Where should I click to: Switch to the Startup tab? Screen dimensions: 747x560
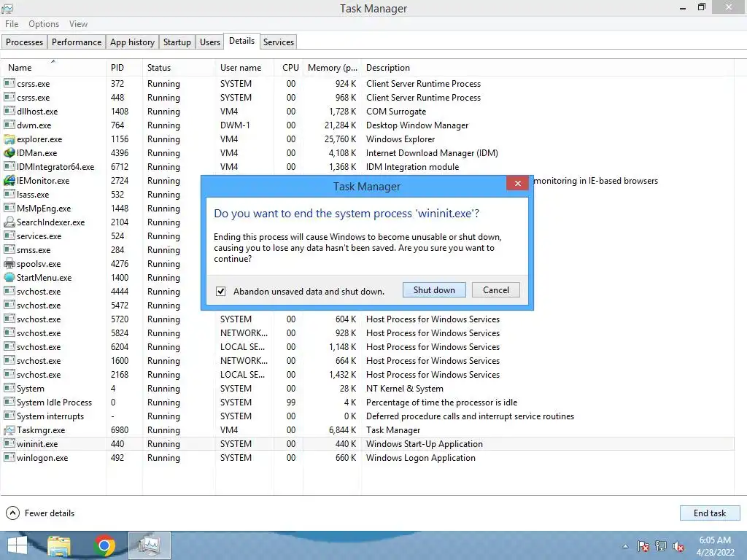[x=177, y=42]
